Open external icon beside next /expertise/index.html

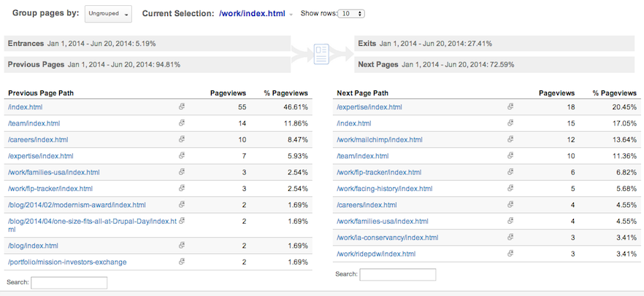click(510, 107)
